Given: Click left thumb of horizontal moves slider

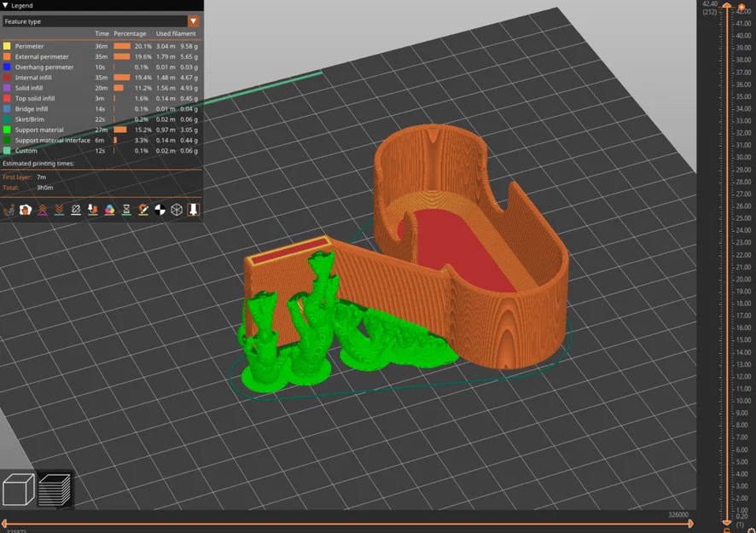Looking at the screenshot, I should click(x=4, y=524).
